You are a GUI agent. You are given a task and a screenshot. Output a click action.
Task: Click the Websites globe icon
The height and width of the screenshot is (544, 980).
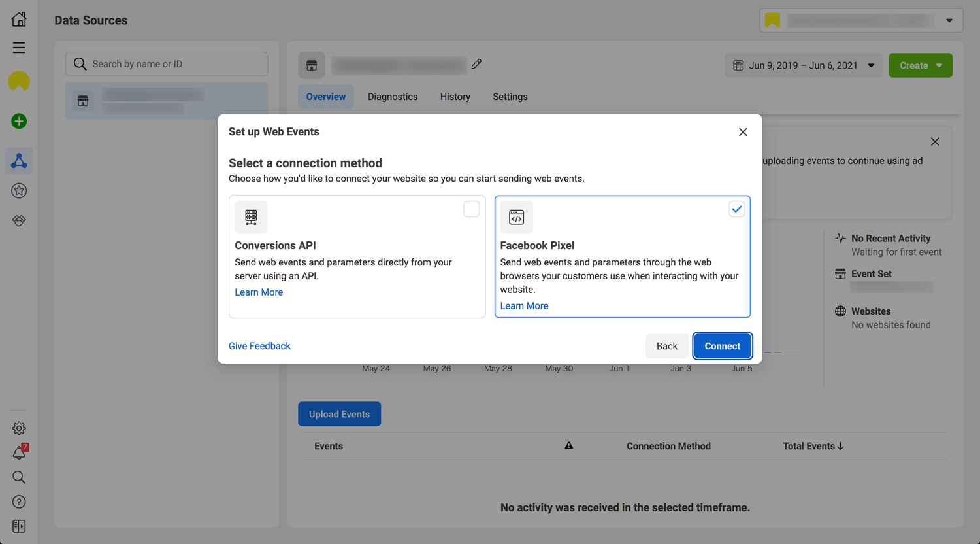840,311
